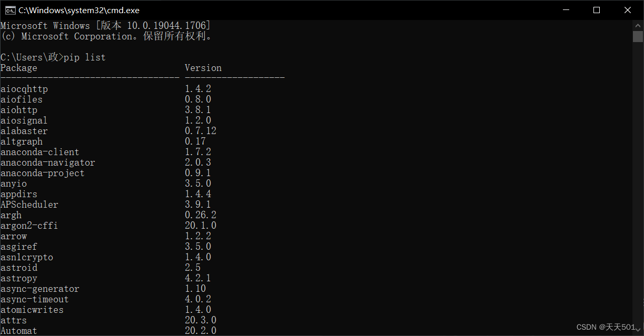The height and width of the screenshot is (336, 644).
Task: Select the aiosignal package name
Action: point(24,120)
